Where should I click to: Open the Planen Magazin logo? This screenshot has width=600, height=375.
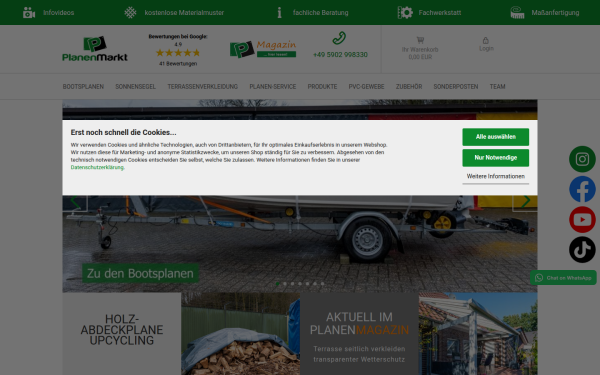[263, 49]
